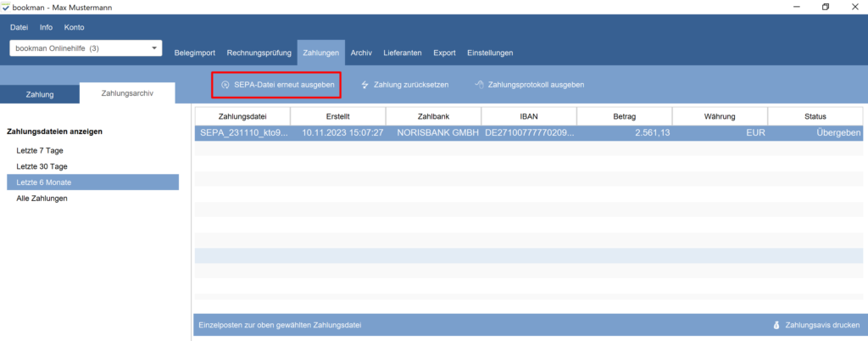Click Zahlungsavis drucken
This screenshot has height=341, width=868.
pos(817,326)
